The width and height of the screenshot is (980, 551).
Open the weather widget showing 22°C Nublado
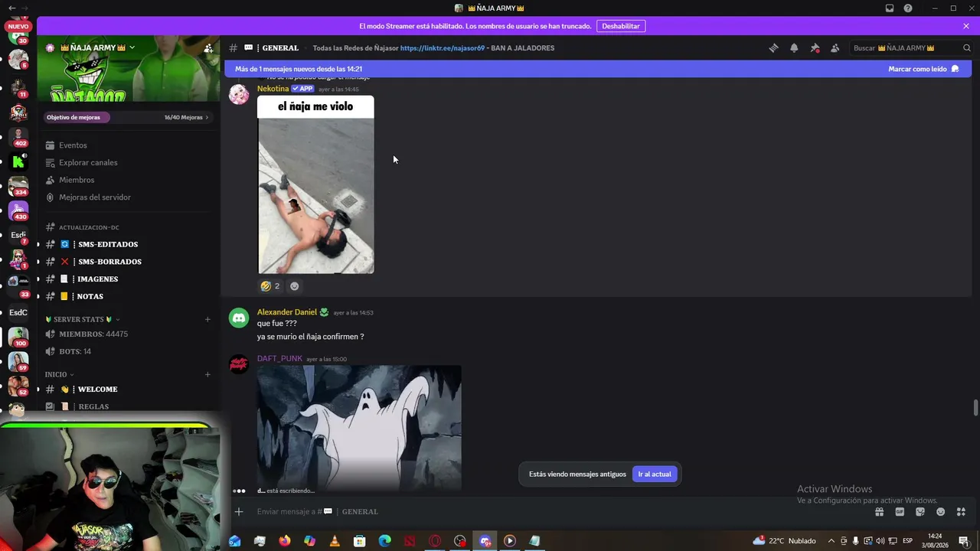point(785,541)
